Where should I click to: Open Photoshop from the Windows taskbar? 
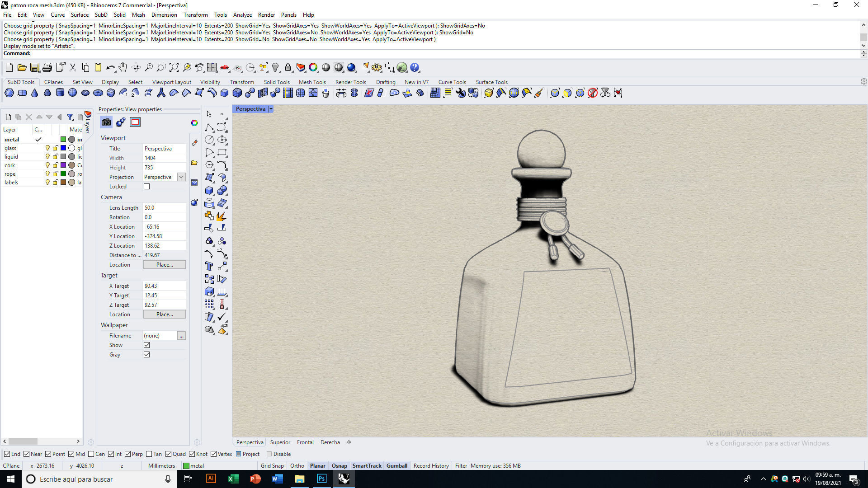321,479
